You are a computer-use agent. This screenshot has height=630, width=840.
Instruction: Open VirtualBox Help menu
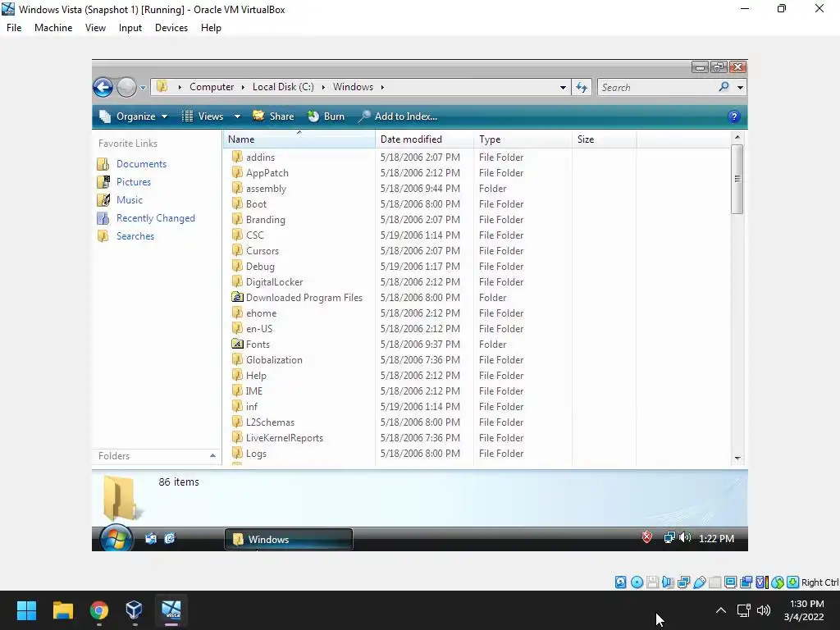tap(211, 28)
